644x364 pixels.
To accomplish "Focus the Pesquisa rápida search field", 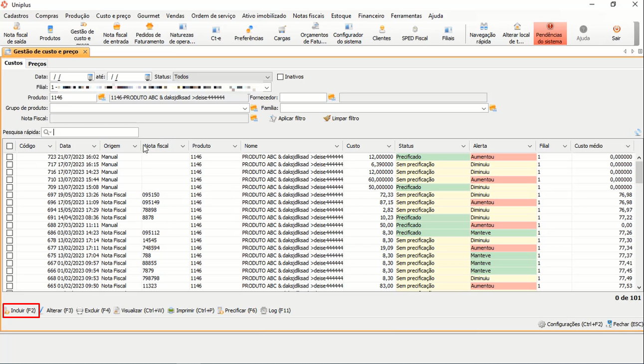I will click(x=90, y=132).
